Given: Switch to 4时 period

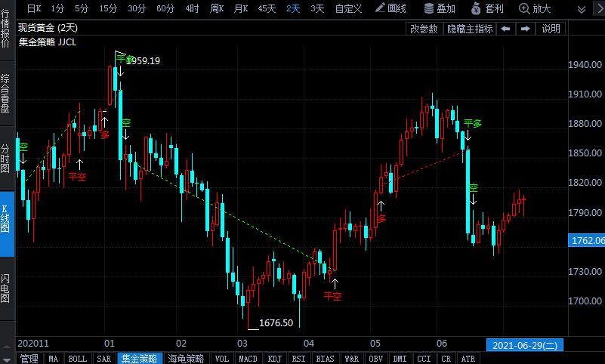Looking at the screenshot, I should [x=192, y=8].
